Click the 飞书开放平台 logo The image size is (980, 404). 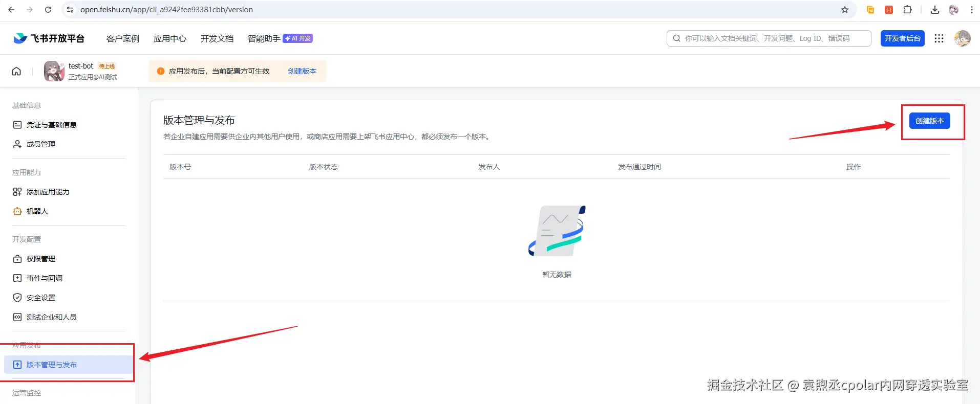(x=49, y=38)
